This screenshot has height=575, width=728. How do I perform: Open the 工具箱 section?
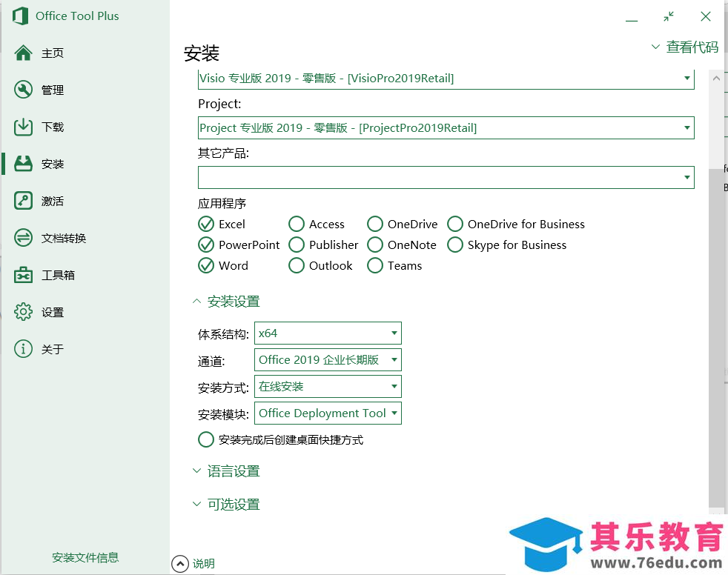[x=58, y=275]
